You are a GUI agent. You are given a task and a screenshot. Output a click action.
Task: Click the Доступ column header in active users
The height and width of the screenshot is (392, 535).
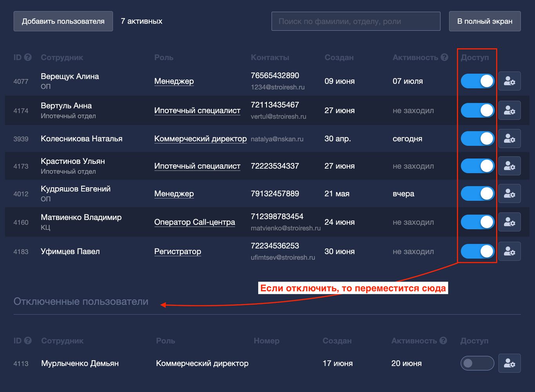tap(475, 57)
